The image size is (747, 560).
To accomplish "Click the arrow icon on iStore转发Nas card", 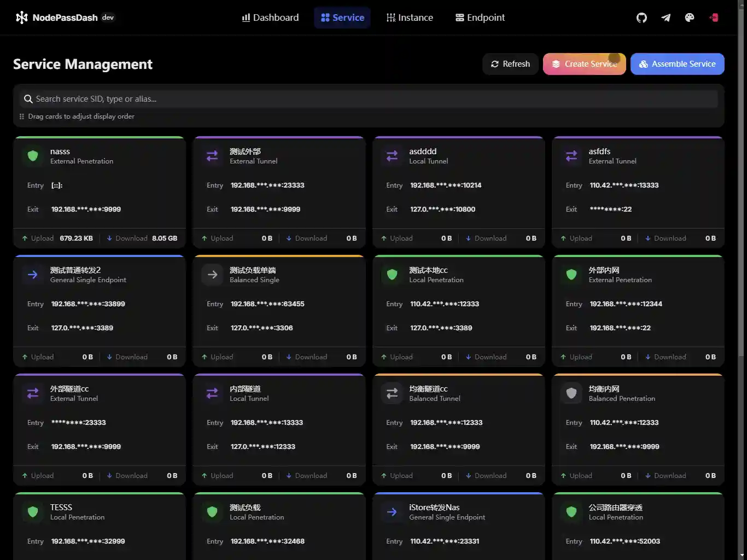I will coord(392,512).
